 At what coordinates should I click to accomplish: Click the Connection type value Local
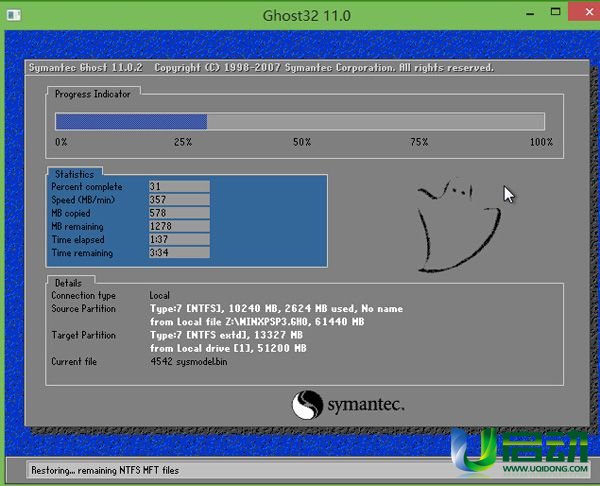[160, 295]
